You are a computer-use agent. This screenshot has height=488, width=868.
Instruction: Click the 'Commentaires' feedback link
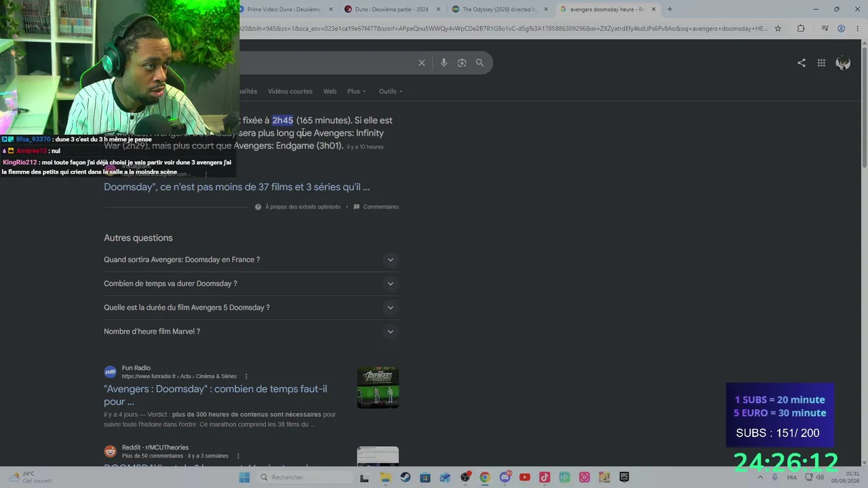pyautogui.click(x=380, y=207)
